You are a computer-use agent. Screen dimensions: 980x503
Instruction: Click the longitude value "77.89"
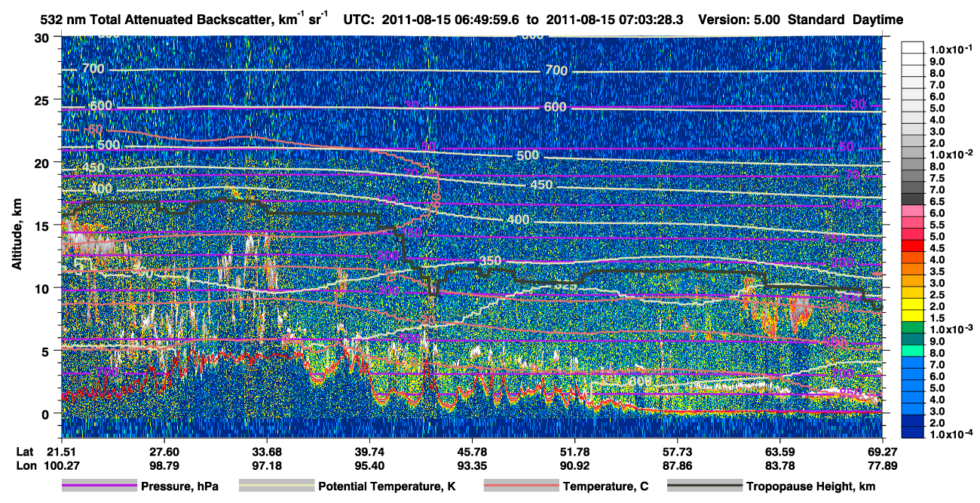[882, 465]
